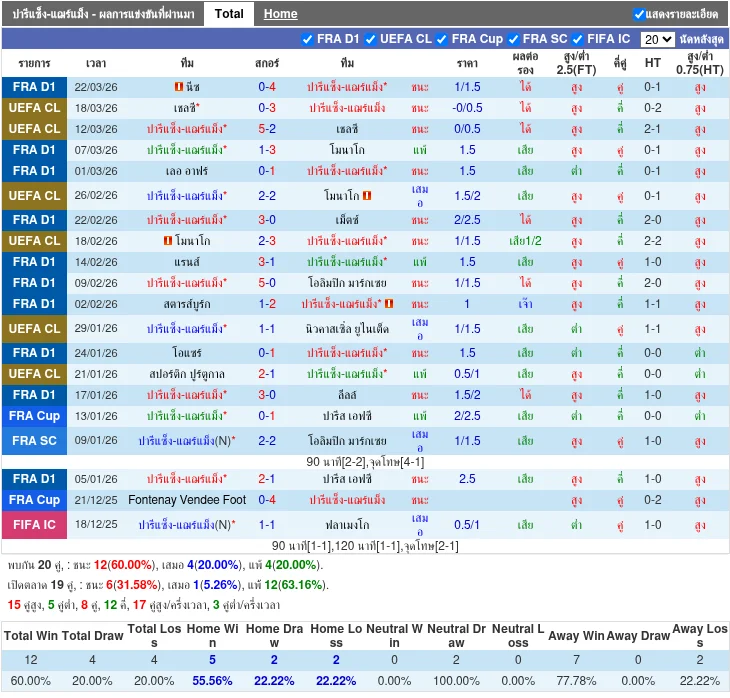The image size is (730, 698).
Task: Click the FRA SC league badge
Action: coord(35,441)
